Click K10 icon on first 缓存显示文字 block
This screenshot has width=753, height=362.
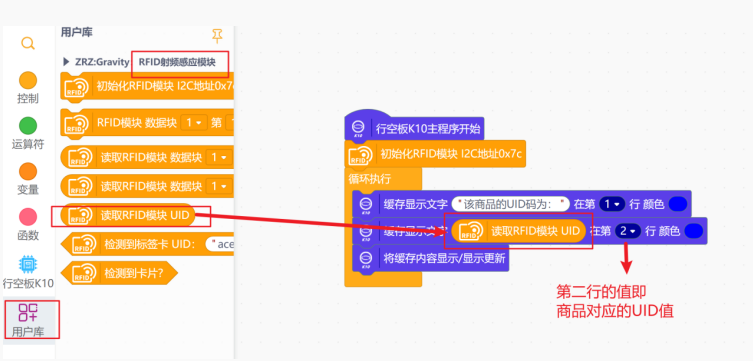pos(366,205)
